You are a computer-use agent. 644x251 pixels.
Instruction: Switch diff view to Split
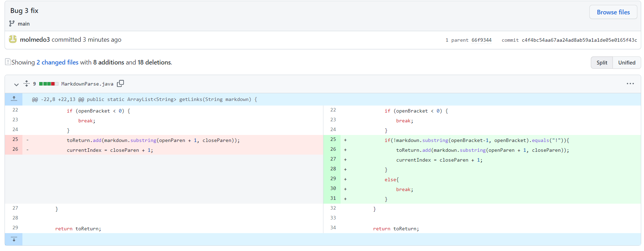(602, 63)
